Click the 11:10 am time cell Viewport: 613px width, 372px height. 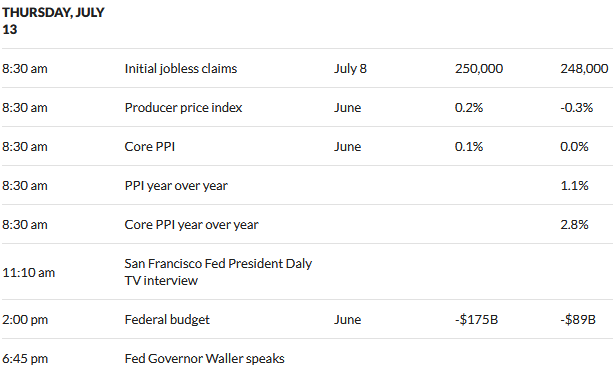pos(28,272)
